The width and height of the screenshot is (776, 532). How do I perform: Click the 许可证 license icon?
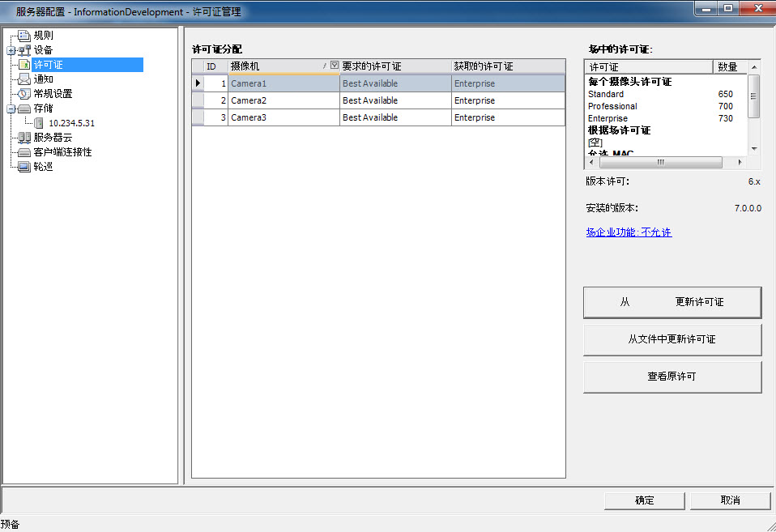coord(23,64)
